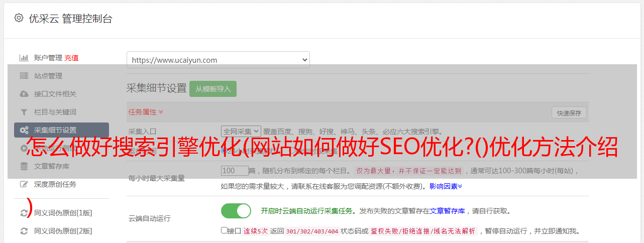
Task: Expand the 影响因素 details link
Action: [446, 186]
